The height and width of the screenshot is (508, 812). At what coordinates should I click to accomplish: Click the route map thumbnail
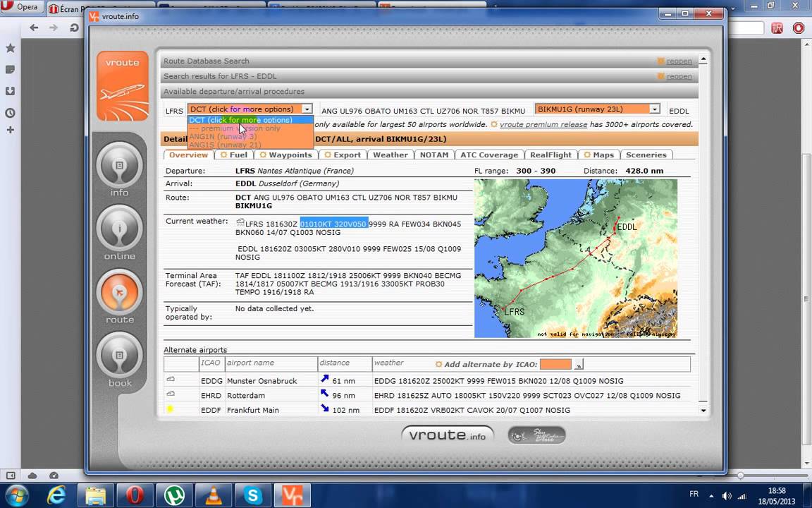(576, 259)
